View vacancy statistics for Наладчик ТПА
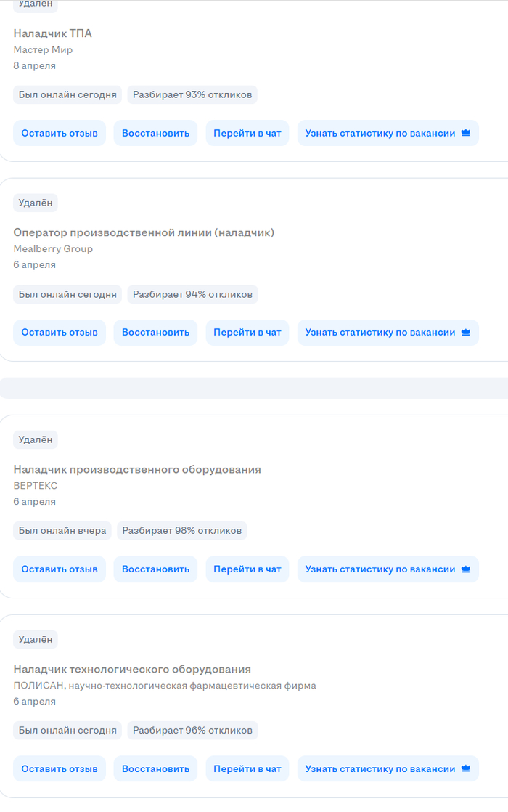The width and height of the screenshot is (508, 812). click(x=388, y=133)
